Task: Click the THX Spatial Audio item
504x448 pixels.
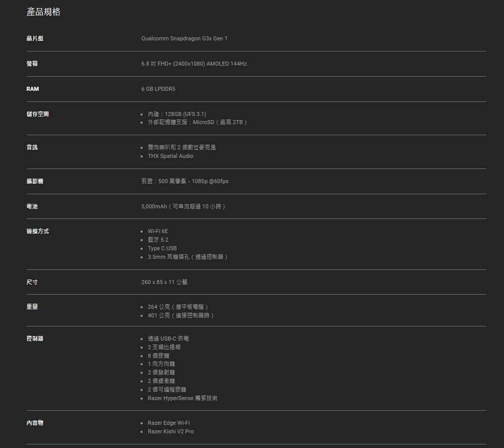Action: pyautogui.click(x=170, y=156)
